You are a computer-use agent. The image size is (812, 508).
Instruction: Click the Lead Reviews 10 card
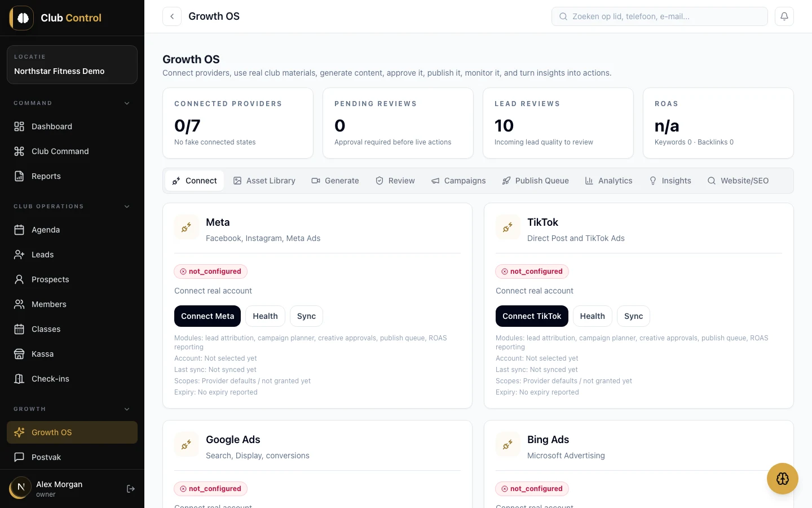(558, 123)
